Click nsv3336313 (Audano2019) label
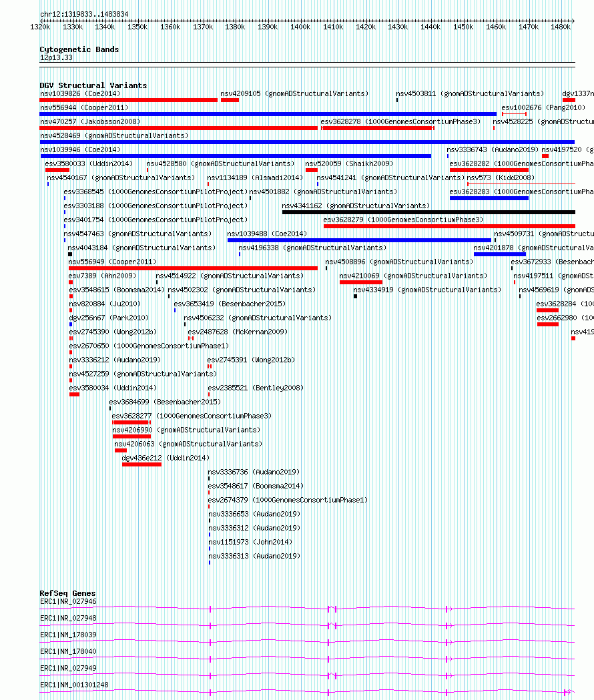 click(254, 557)
